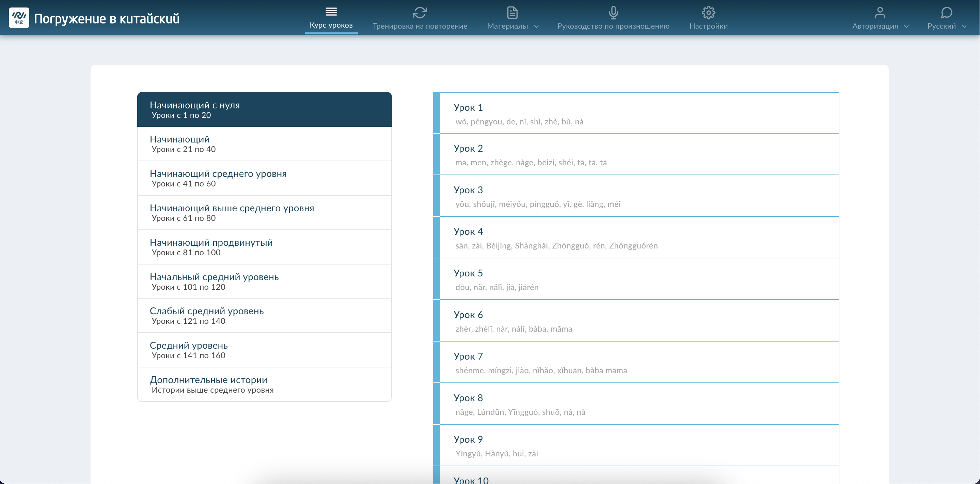Image resolution: width=980 pixels, height=484 pixels.
Task: Open Урок 4 with Běijīng vocabulary
Action: point(636,237)
